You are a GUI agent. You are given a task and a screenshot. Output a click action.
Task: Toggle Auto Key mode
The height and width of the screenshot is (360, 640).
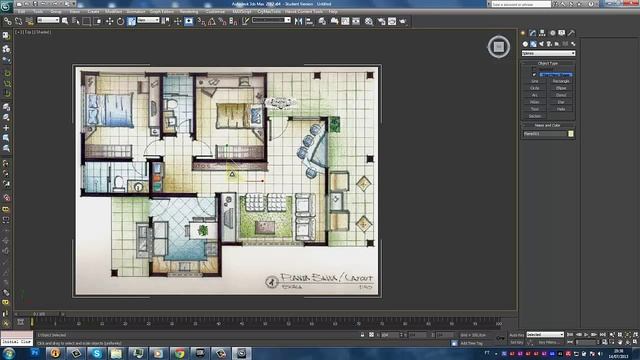click(516, 335)
